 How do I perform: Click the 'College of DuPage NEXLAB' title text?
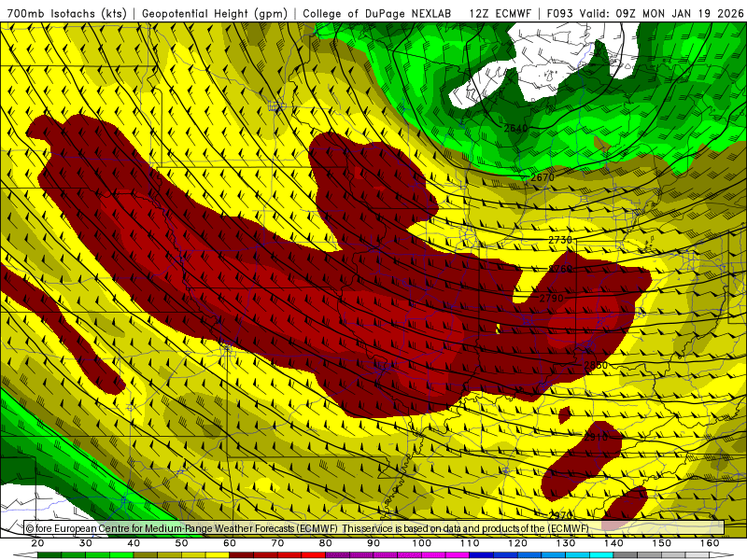click(x=376, y=14)
